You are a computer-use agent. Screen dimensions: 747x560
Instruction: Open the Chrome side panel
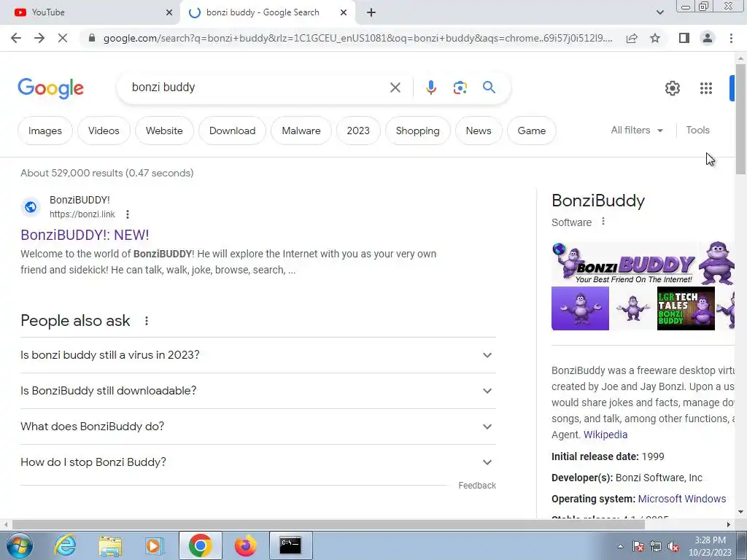point(684,38)
